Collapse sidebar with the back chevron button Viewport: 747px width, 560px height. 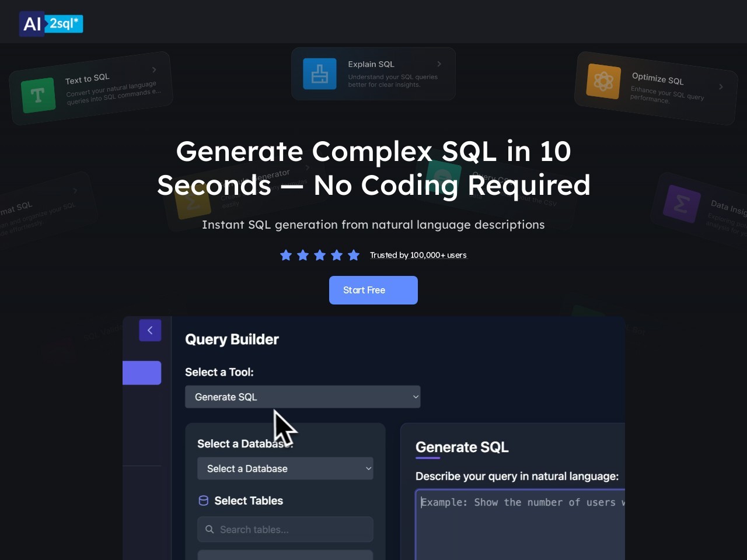pos(150,330)
